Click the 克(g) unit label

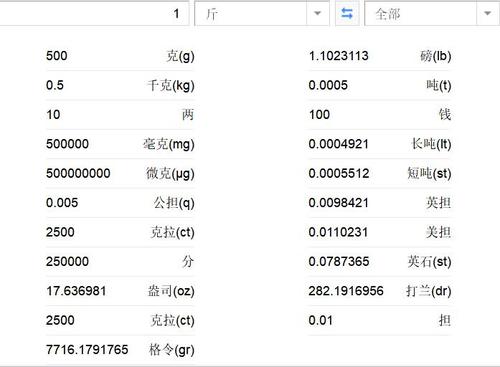pos(180,56)
